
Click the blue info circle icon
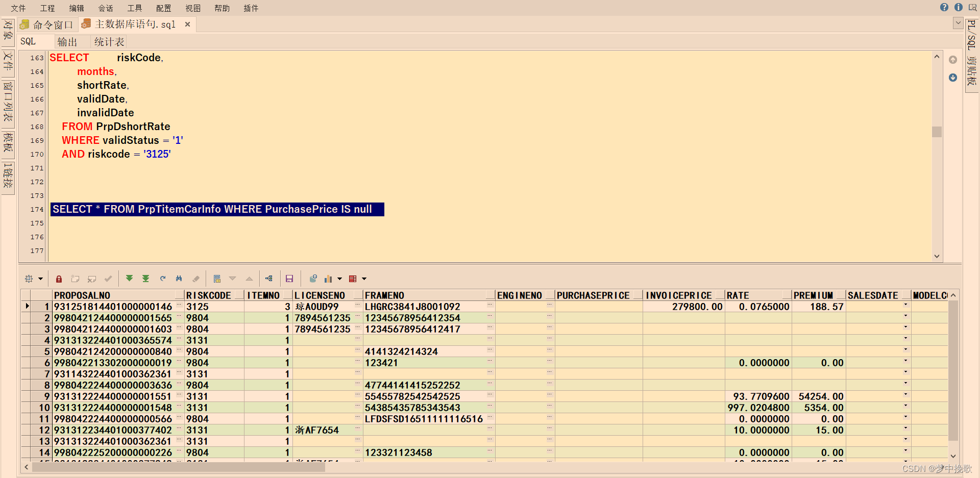click(959, 7)
